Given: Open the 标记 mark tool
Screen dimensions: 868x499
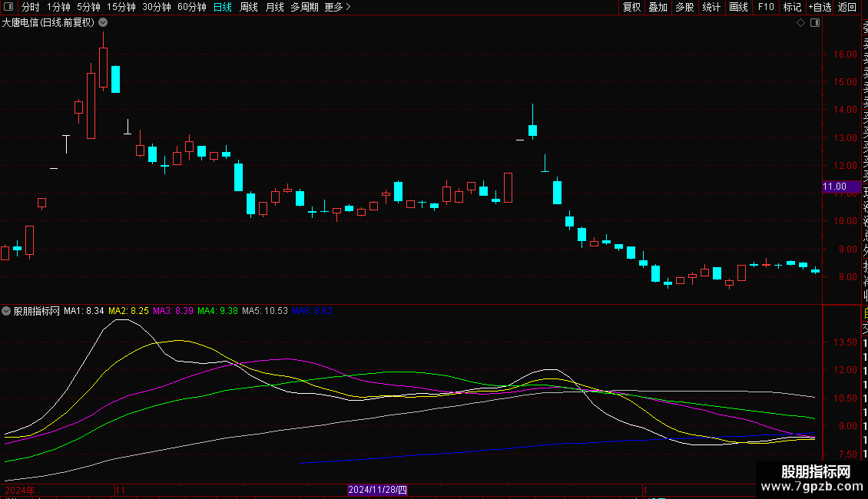Looking at the screenshot, I should [791, 7].
